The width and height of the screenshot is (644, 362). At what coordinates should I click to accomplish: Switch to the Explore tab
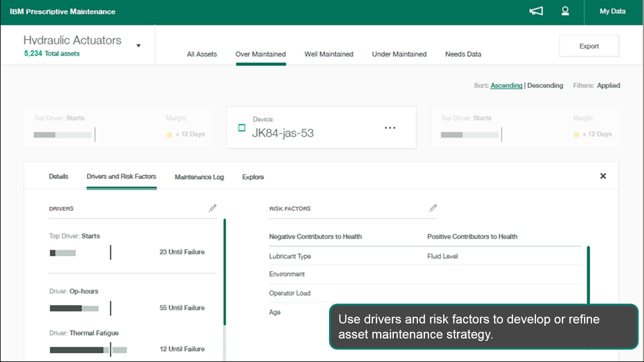click(253, 177)
